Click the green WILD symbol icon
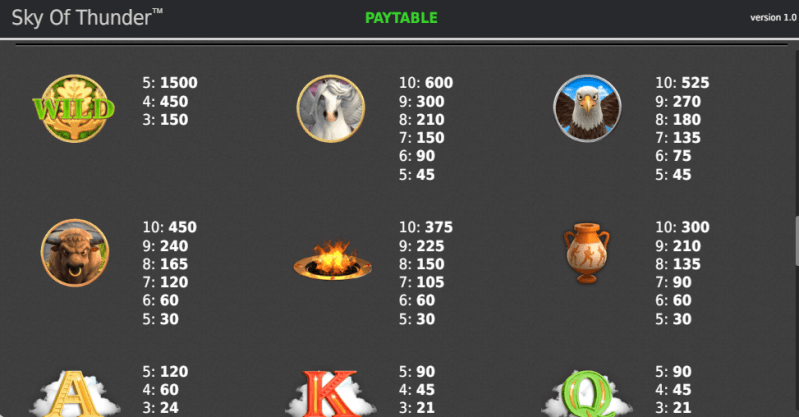The height and width of the screenshot is (417, 799). point(74,109)
